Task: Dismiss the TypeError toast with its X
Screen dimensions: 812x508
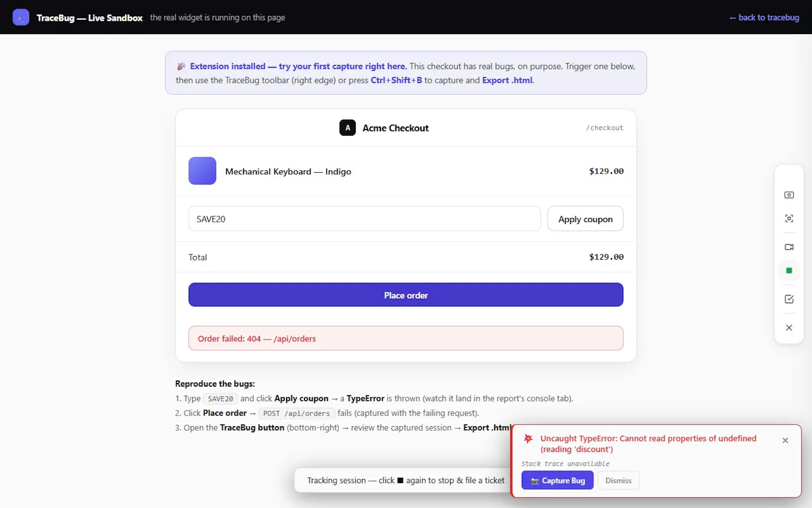Action: pos(785,440)
